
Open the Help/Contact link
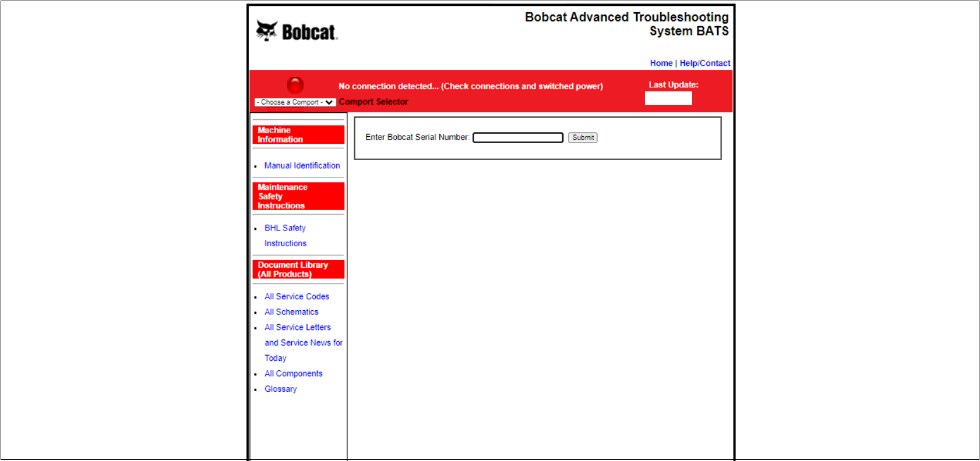tap(704, 63)
